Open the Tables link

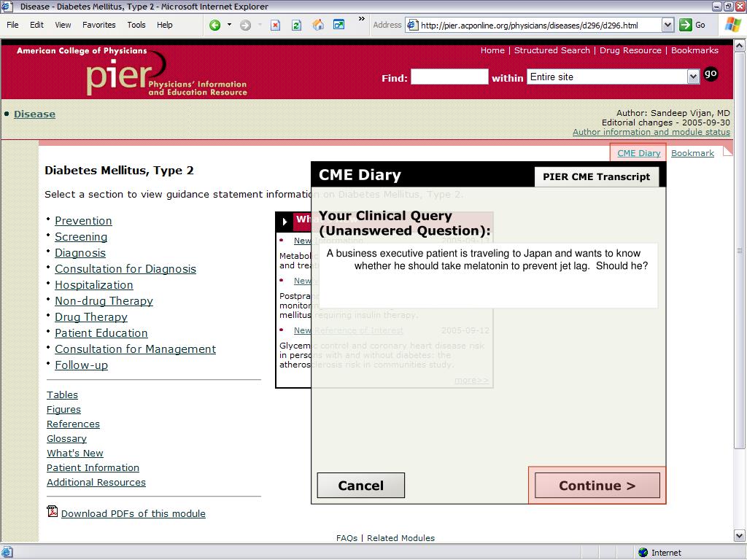pyautogui.click(x=63, y=394)
